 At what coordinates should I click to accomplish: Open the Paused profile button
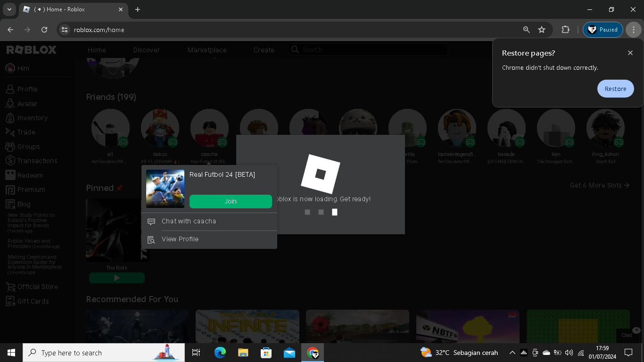tap(603, 30)
